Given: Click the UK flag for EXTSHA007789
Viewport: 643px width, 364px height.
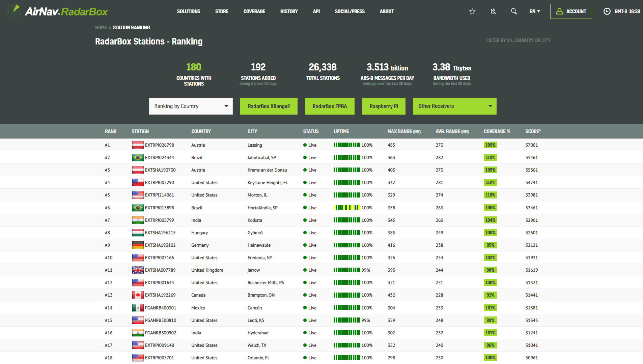Looking at the screenshot, I should coord(138,270).
